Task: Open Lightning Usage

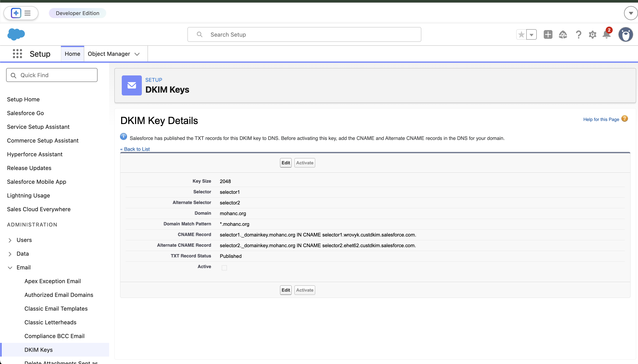Action: click(29, 196)
